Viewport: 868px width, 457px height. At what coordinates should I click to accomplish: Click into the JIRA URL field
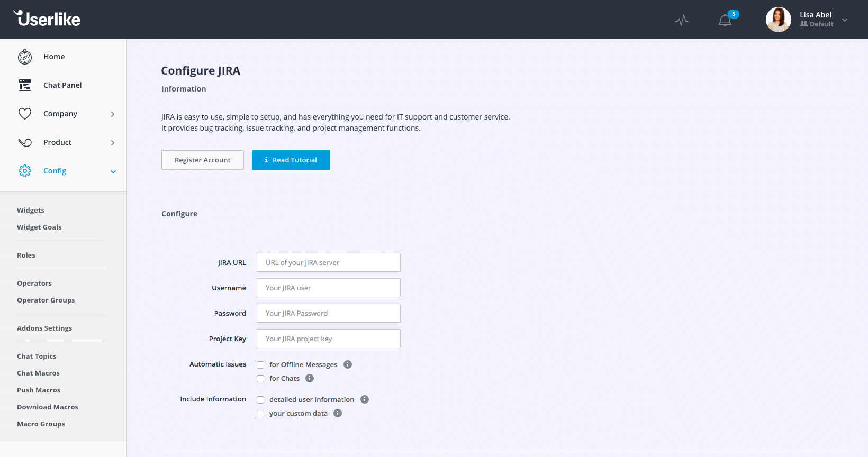328,262
